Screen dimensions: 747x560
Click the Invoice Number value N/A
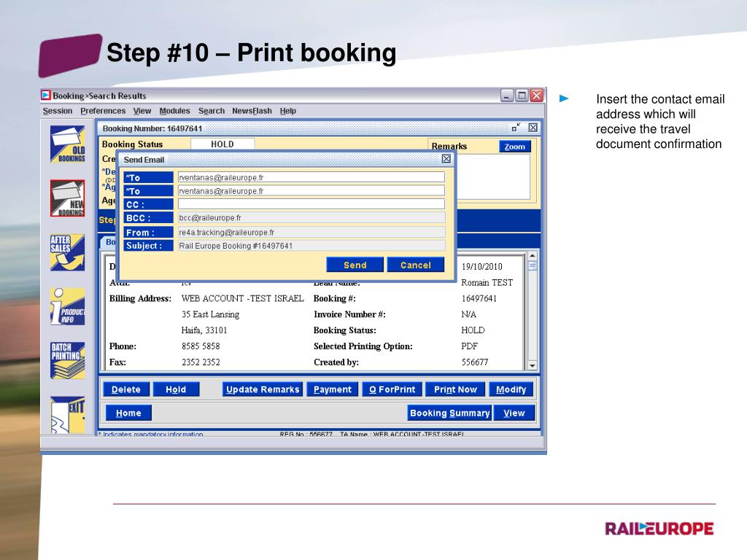469,314
